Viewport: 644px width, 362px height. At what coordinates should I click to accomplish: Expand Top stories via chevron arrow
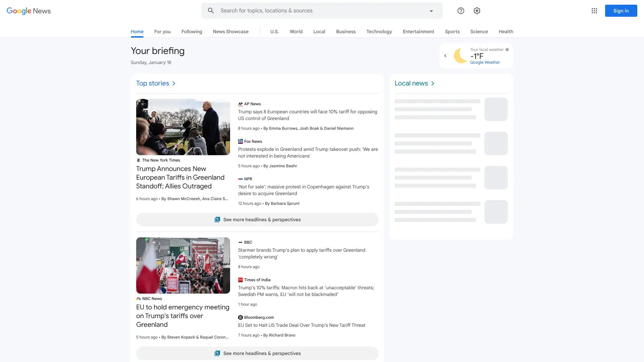pyautogui.click(x=174, y=83)
